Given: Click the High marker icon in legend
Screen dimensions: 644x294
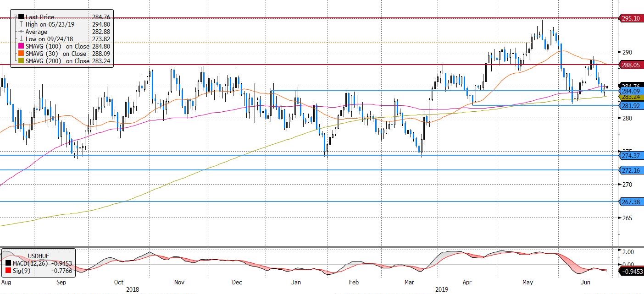Looking at the screenshot, I should click(21, 24).
